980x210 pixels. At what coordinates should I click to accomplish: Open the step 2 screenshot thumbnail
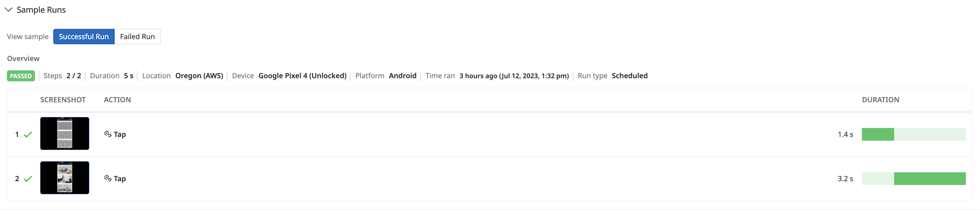point(65,178)
